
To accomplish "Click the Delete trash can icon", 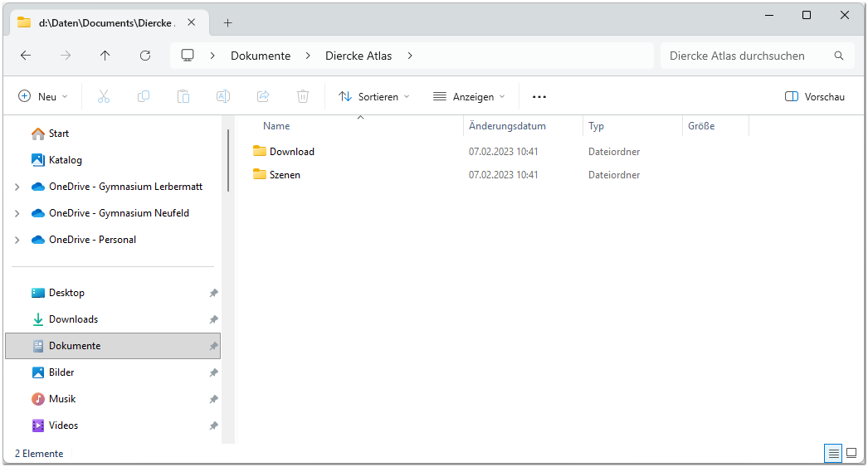I will point(303,97).
